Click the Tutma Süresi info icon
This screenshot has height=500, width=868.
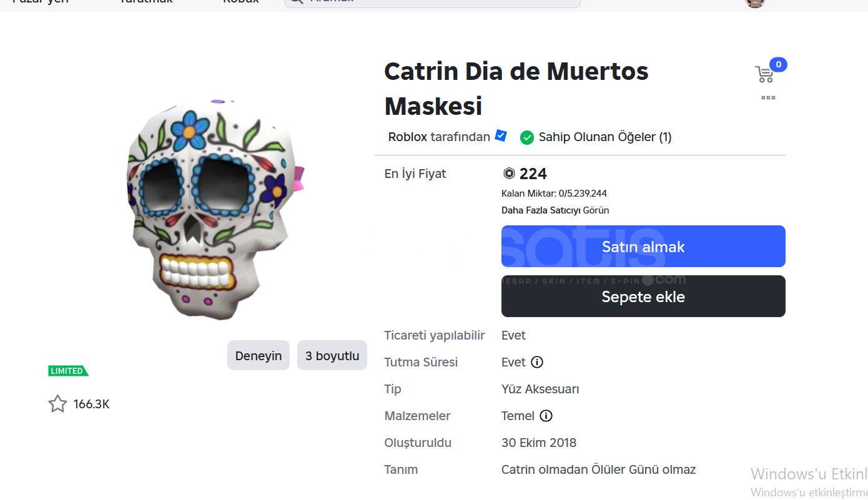tap(537, 362)
